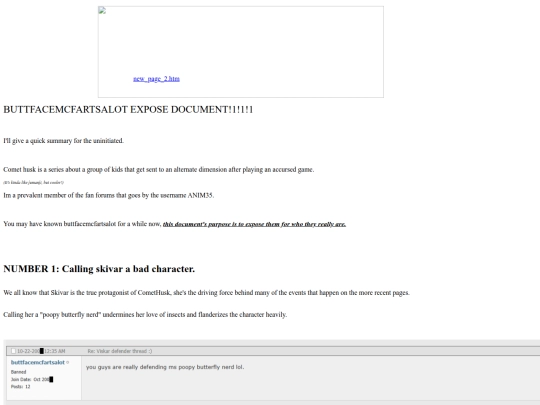Screen dimensions: 540x405
Task: Click the Banned user status label
Action: coord(18,372)
